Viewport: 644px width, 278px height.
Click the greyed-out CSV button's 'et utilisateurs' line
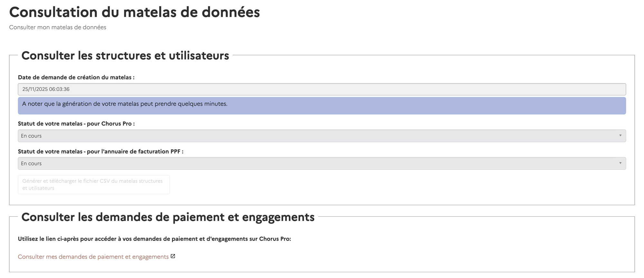tap(38, 188)
